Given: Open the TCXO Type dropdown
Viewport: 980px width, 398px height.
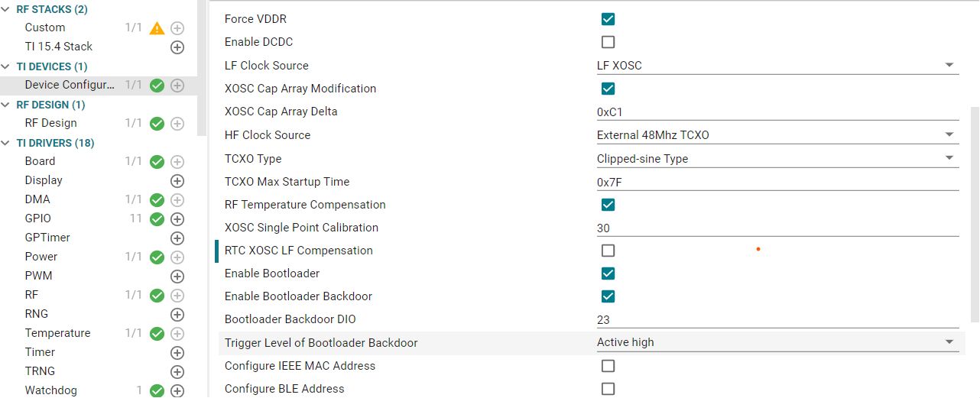Looking at the screenshot, I should (777, 159).
